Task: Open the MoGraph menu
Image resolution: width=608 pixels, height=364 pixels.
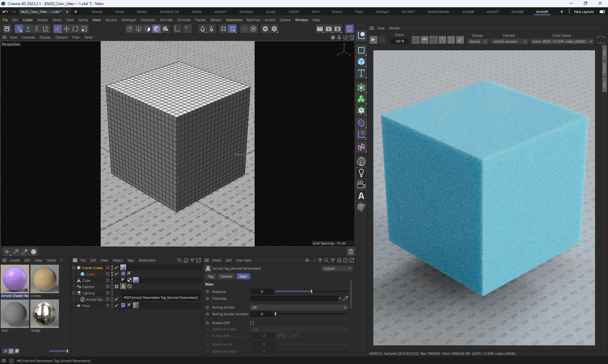Action: click(129, 20)
